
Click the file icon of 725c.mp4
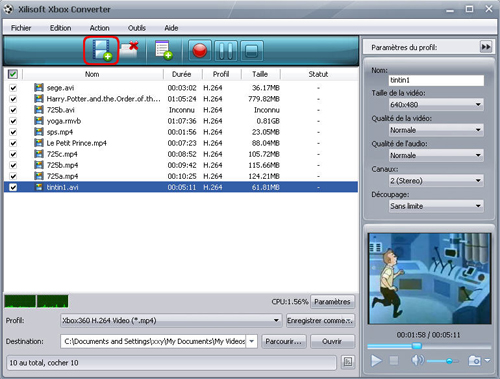click(x=39, y=154)
